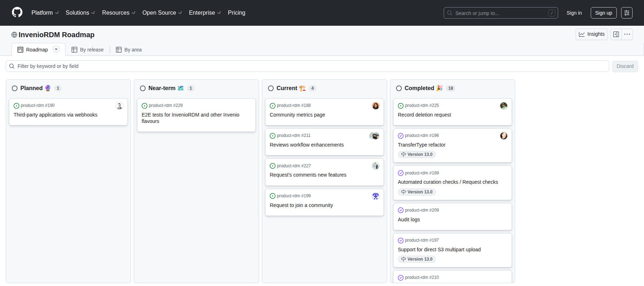
Task: Focus the Search or jump to field
Action: pos(501,13)
